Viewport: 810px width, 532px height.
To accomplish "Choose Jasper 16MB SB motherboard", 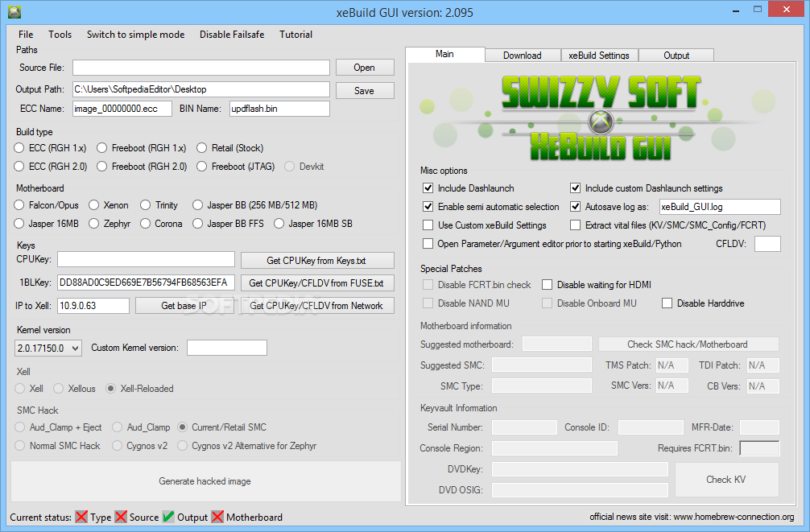I will [x=313, y=224].
